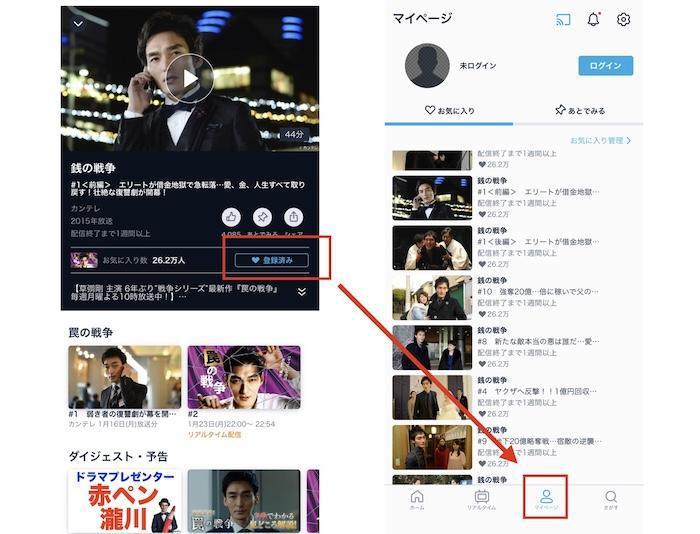Go to リアルタイム in bottom navigation
This screenshot has width=700, height=534.
click(x=482, y=500)
